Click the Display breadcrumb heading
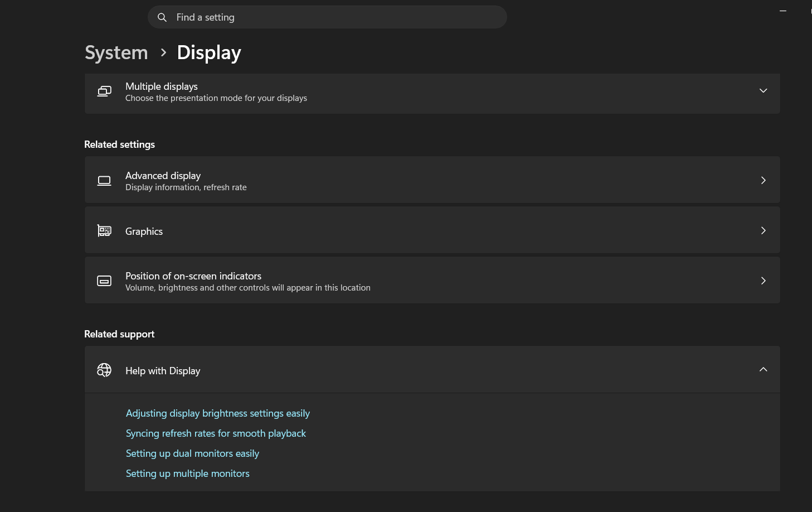The height and width of the screenshot is (512, 812). [x=209, y=52]
